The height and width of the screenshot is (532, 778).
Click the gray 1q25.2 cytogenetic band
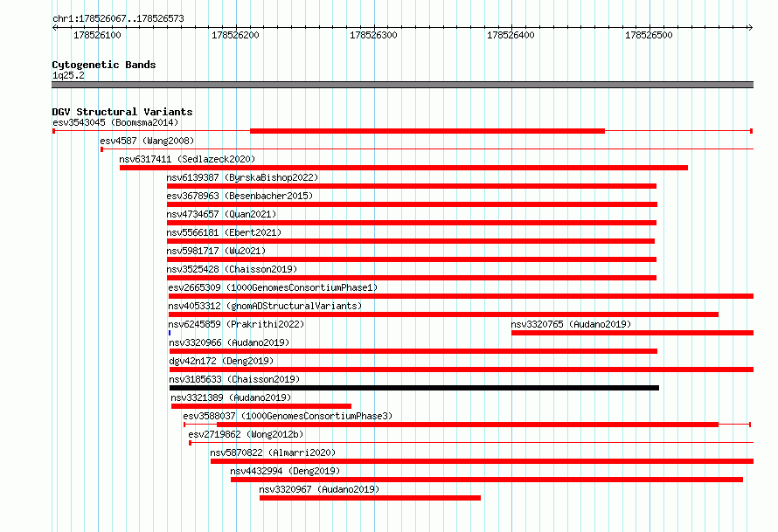coord(402,85)
